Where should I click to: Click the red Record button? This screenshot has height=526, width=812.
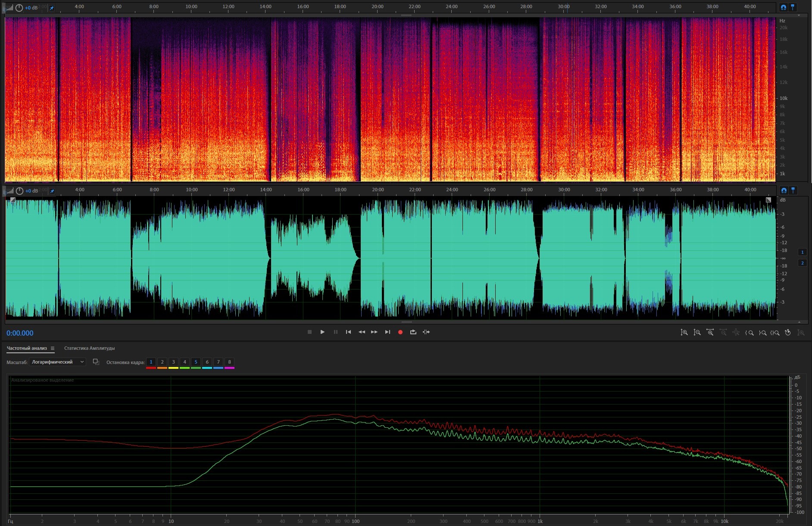400,332
